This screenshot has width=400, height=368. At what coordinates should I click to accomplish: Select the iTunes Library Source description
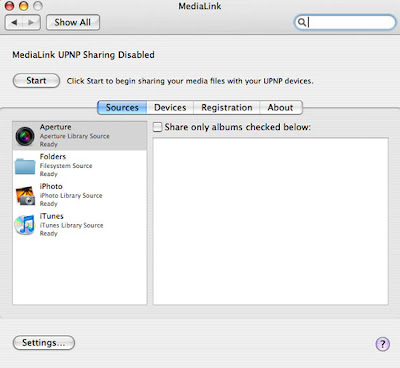(71, 225)
